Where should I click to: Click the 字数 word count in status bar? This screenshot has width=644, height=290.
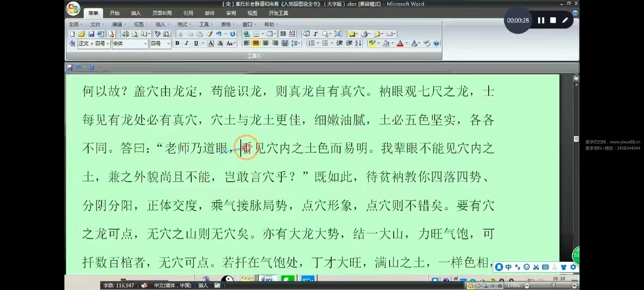pos(119,285)
